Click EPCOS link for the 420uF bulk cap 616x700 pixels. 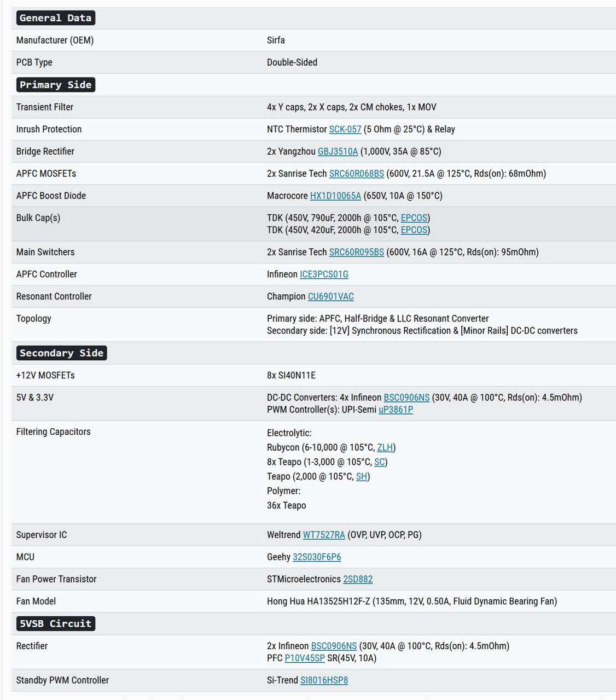(414, 230)
